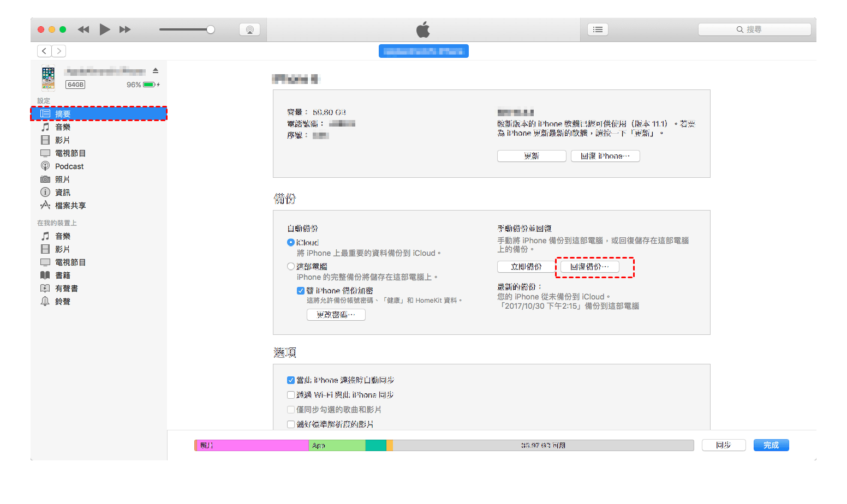Click the 手動備份並回復 heading
Viewport: 847px width, 504px height.
pyautogui.click(x=524, y=229)
